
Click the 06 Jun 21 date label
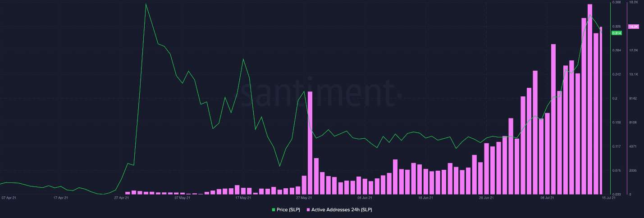point(365,197)
